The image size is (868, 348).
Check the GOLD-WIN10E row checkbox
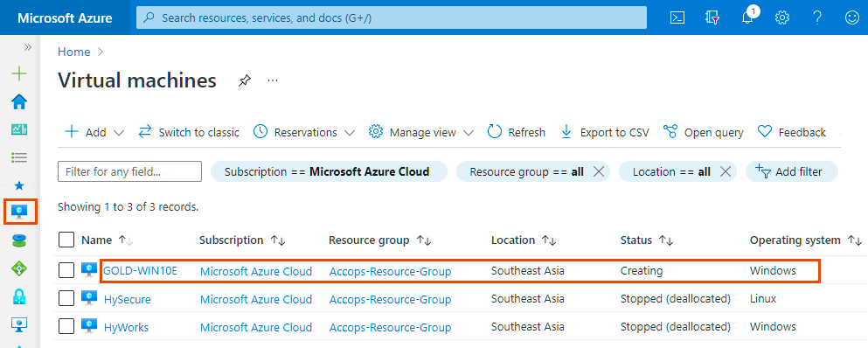(66, 270)
